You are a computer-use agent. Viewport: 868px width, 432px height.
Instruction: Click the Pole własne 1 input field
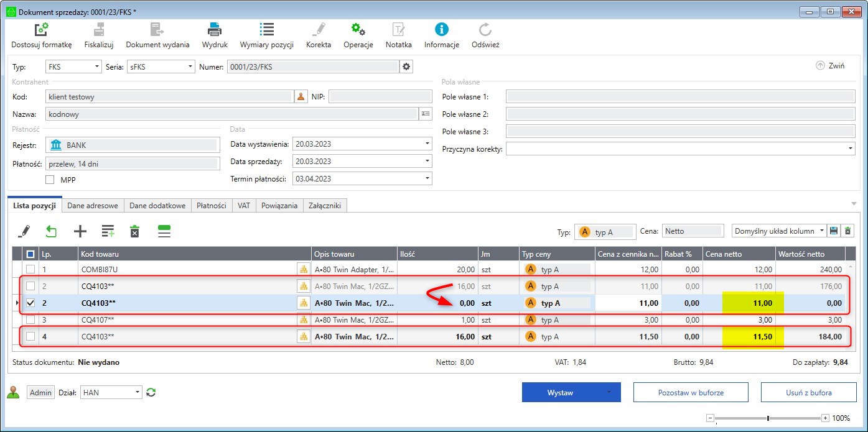(681, 96)
